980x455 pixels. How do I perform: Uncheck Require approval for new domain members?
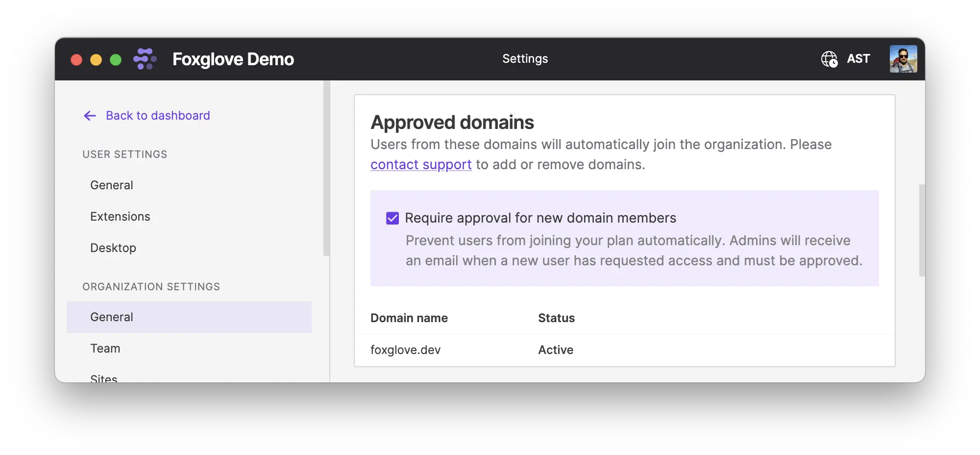click(392, 218)
